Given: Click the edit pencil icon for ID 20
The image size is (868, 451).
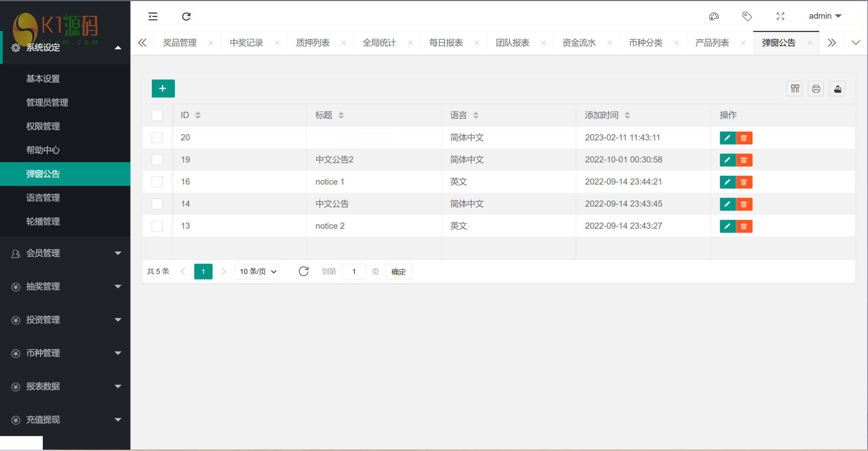Looking at the screenshot, I should (x=727, y=138).
